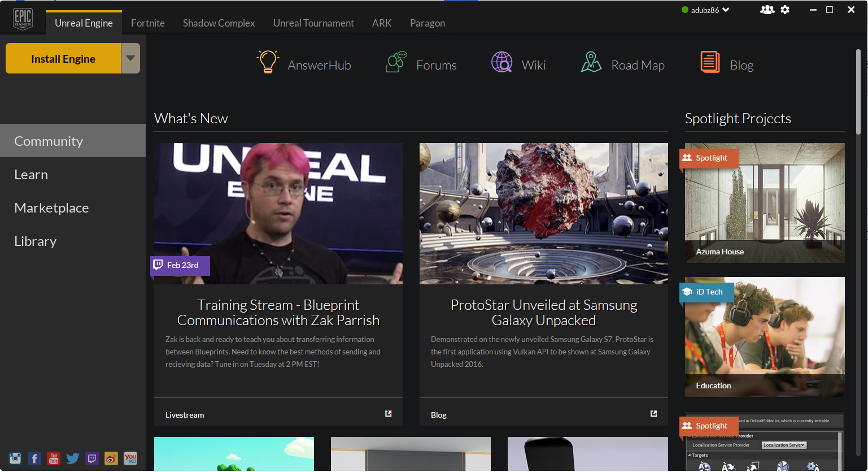Switch to the Unreal Engine tab

click(x=84, y=23)
